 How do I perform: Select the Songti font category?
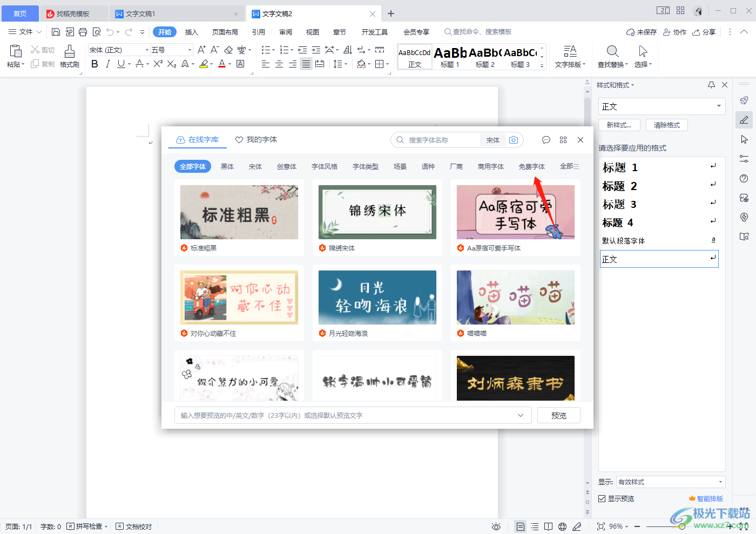pyautogui.click(x=255, y=166)
